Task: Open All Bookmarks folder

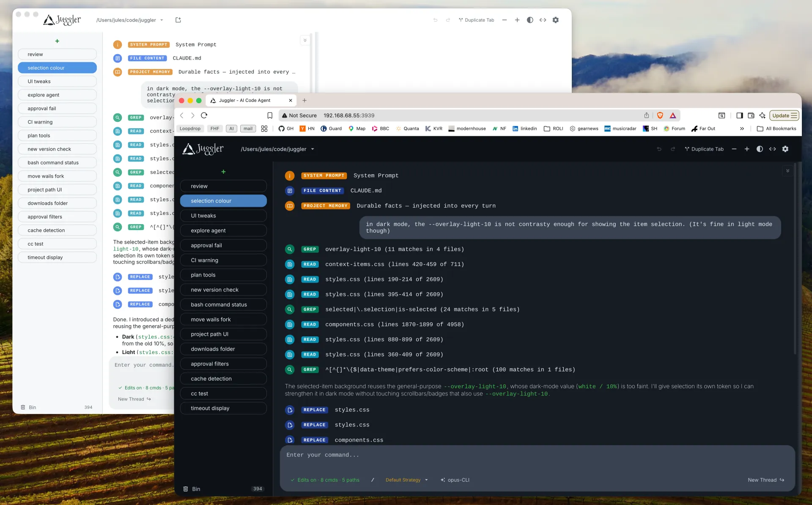Action: click(776, 129)
